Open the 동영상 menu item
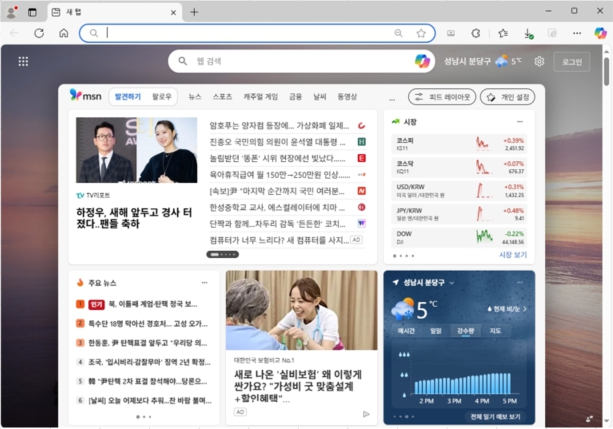The width and height of the screenshot is (613, 429). coord(347,97)
